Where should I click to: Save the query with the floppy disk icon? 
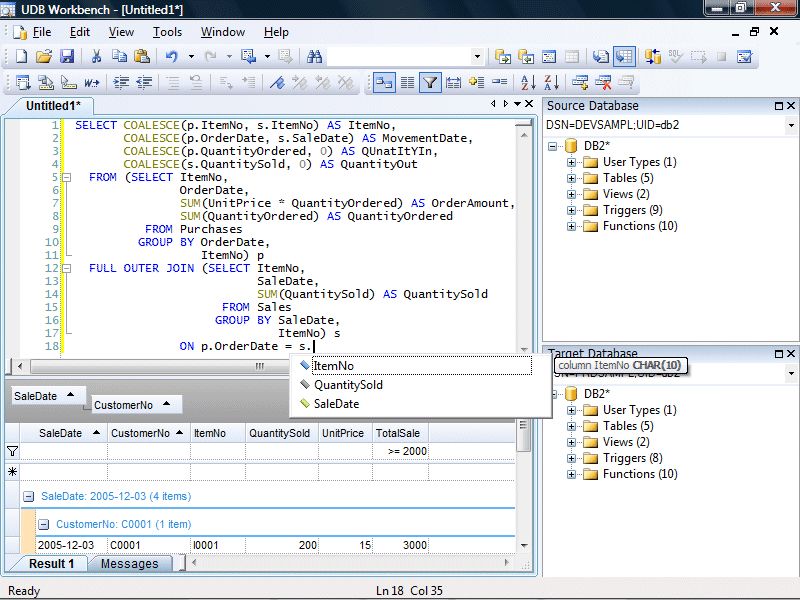(67, 57)
